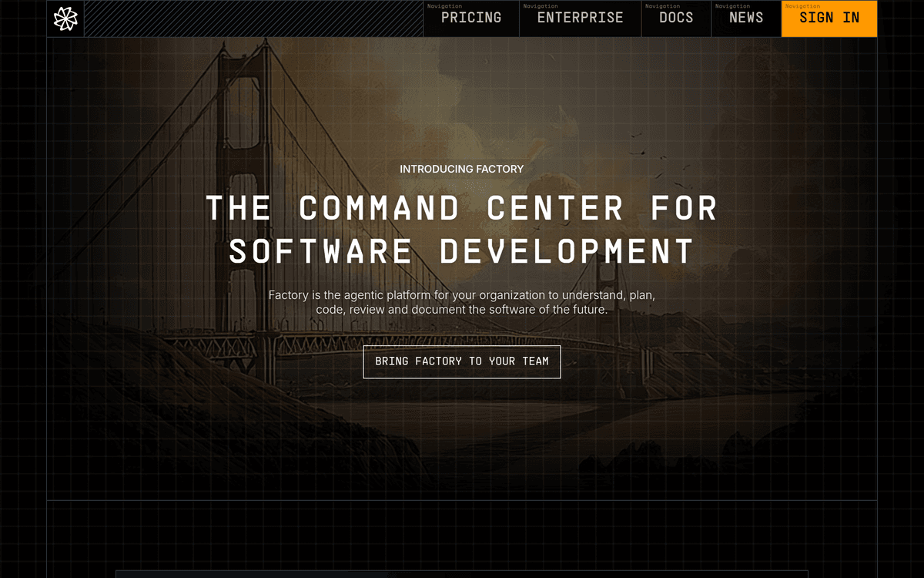Click Bring Factory To Your Team button
This screenshot has height=578, width=924.
[462, 361]
